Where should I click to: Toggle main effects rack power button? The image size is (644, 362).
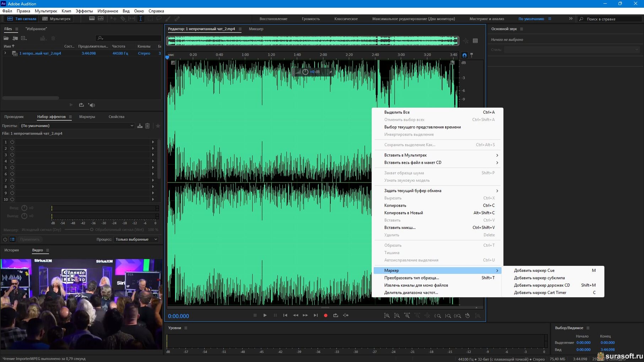(x=5, y=239)
